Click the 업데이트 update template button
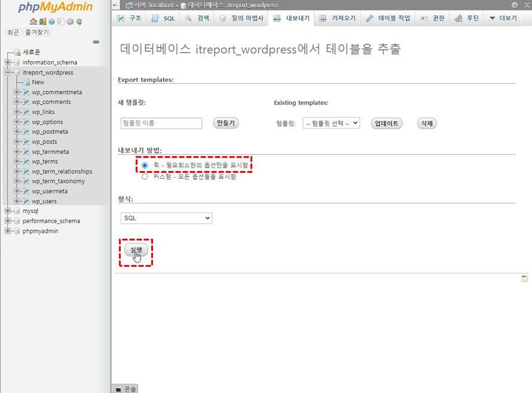 (x=387, y=123)
